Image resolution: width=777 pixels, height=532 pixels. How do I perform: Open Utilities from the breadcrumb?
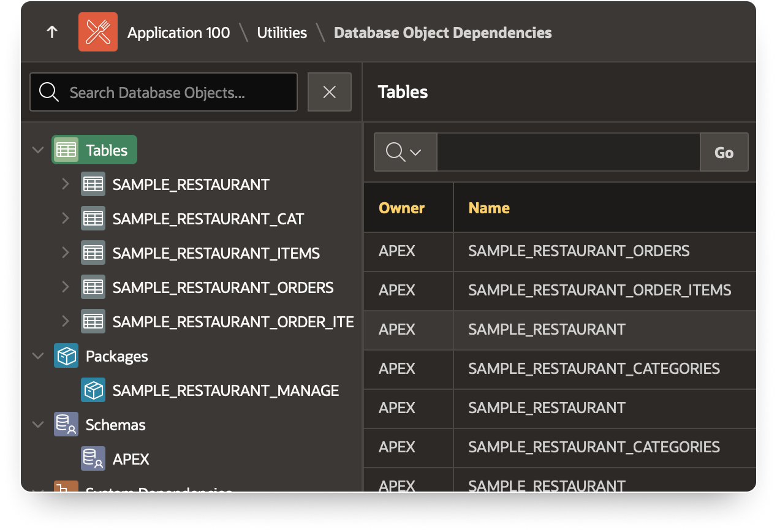(282, 32)
